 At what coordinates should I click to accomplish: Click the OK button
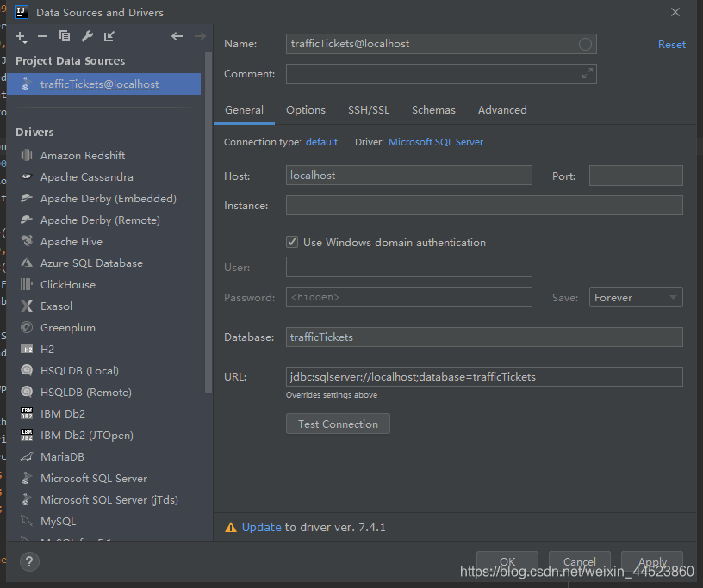coord(507,561)
